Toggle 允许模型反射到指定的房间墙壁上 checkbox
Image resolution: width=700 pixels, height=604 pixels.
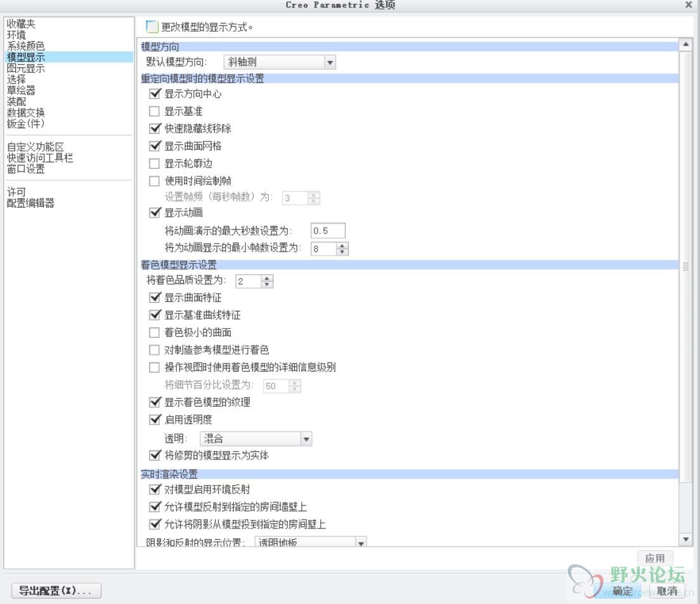point(155,507)
